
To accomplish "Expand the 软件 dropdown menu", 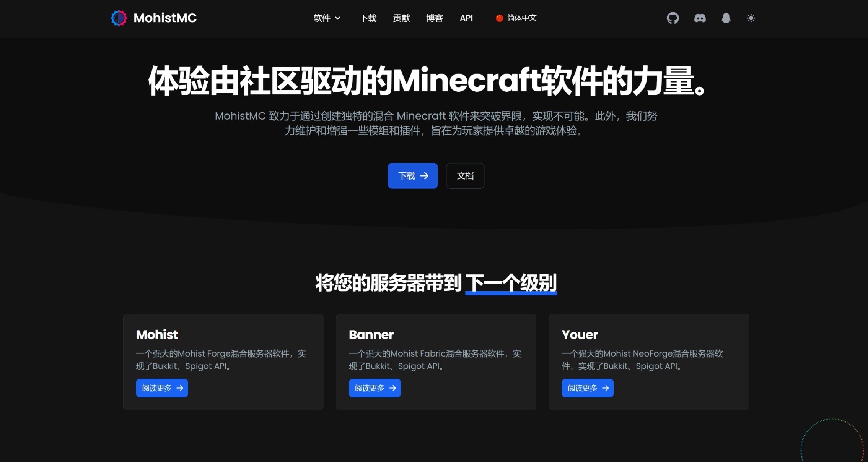I will [327, 18].
